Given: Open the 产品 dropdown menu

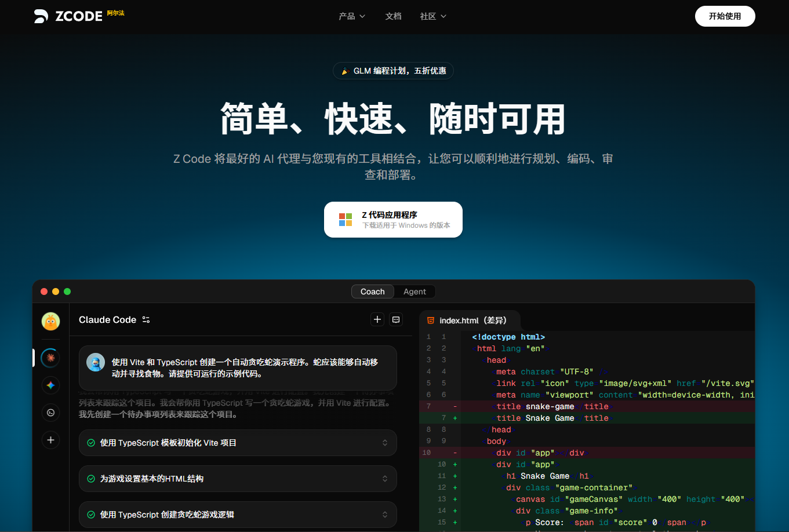Looking at the screenshot, I should [x=352, y=16].
